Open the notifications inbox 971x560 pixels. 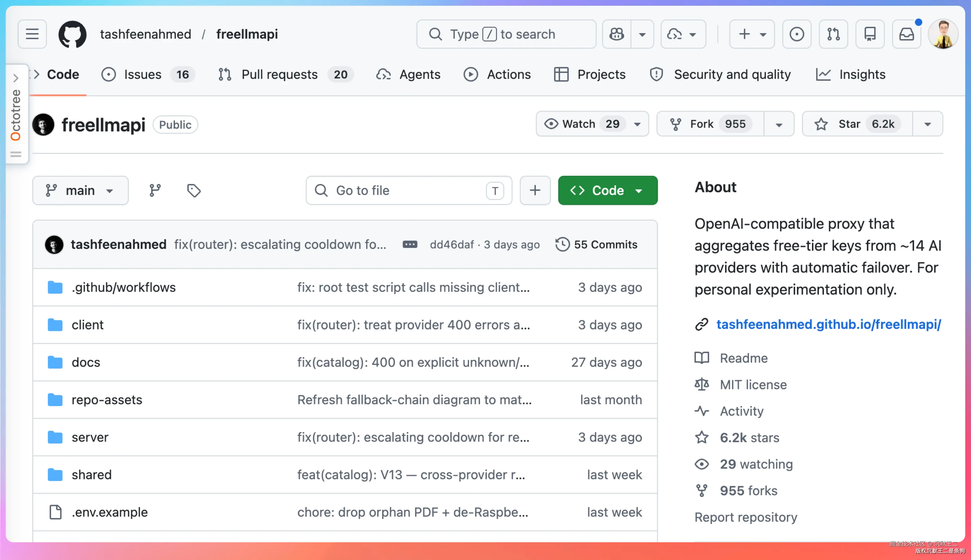(x=906, y=34)
